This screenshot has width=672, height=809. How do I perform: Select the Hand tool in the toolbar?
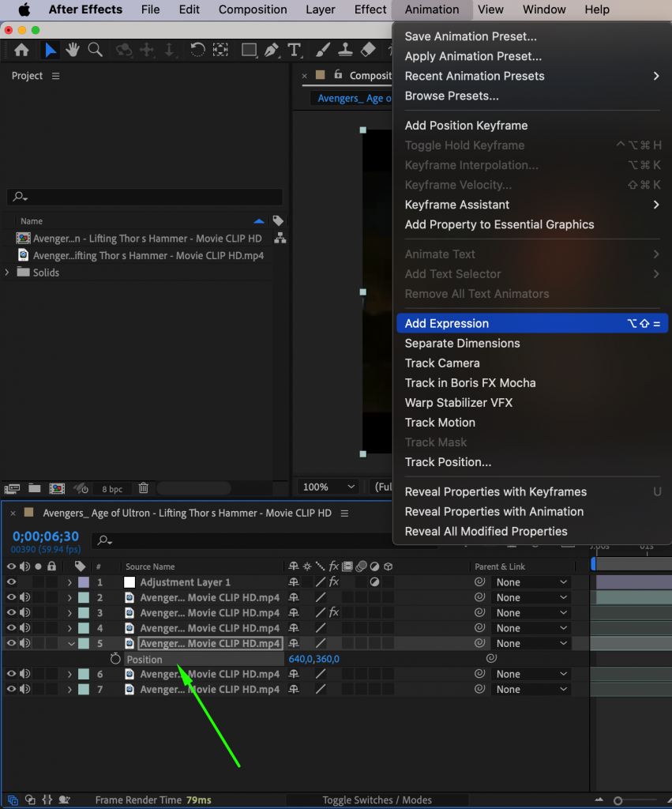pyautogui.click(x=72, y=50)
